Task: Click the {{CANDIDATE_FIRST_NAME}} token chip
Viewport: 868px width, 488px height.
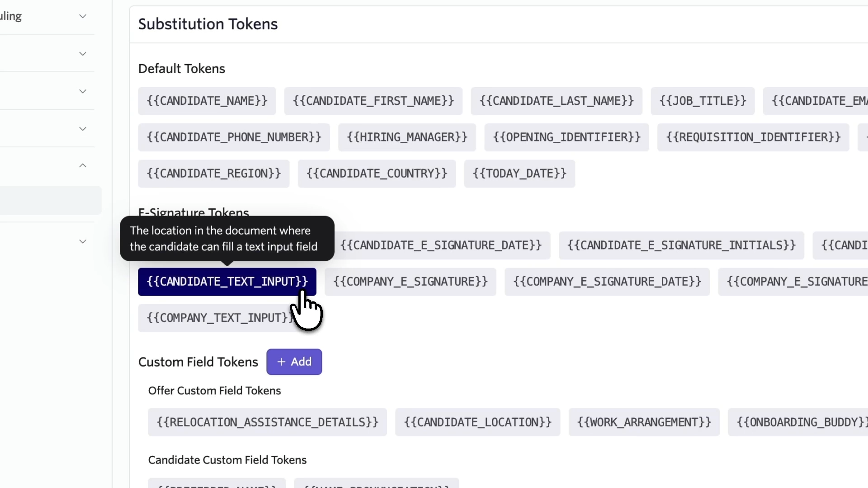Action: (373, 101)
